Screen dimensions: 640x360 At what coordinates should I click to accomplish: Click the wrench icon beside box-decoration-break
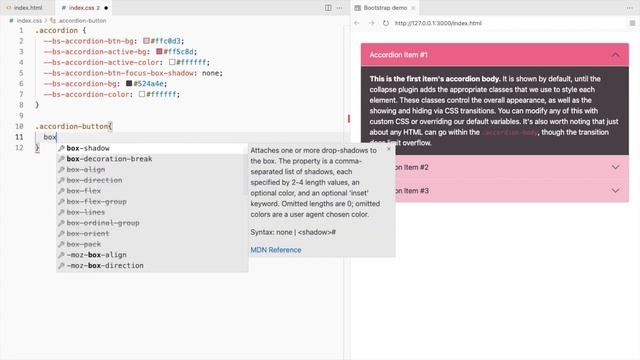point(61,159)
